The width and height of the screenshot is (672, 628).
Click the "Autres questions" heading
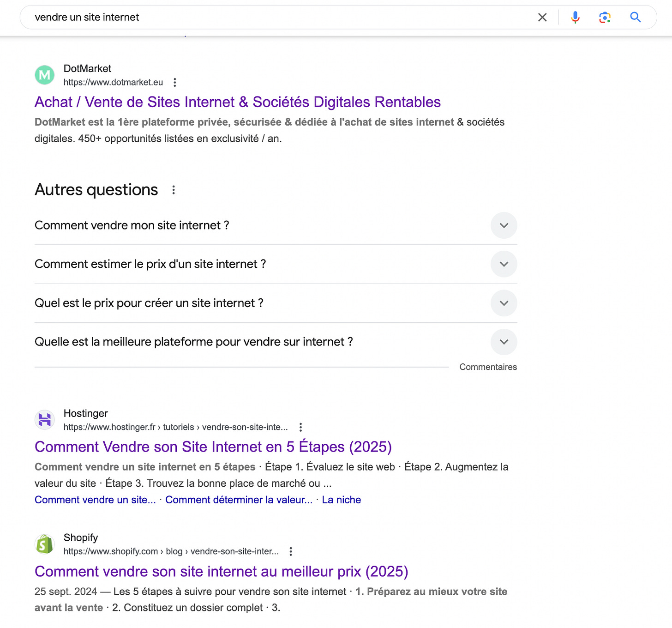click(96, 190)
